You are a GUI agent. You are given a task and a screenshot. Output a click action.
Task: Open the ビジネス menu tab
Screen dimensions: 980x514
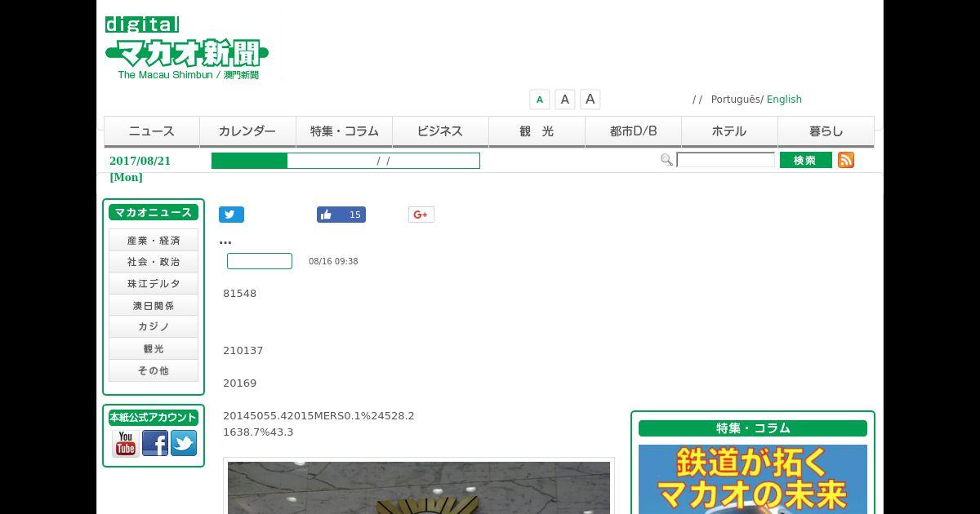pos(440,131)
